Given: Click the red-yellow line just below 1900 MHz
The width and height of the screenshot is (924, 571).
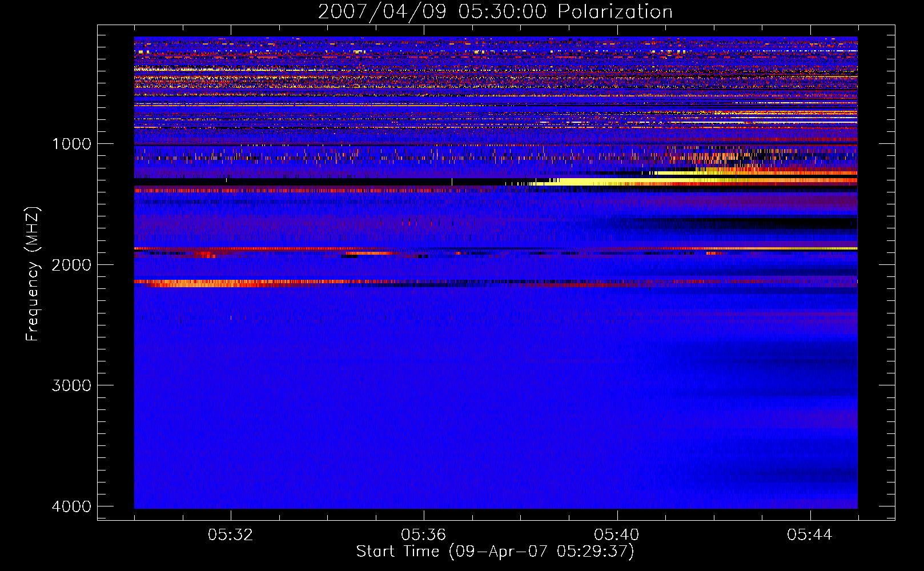Looking at the screenshot, I should [x=496, y=249].
